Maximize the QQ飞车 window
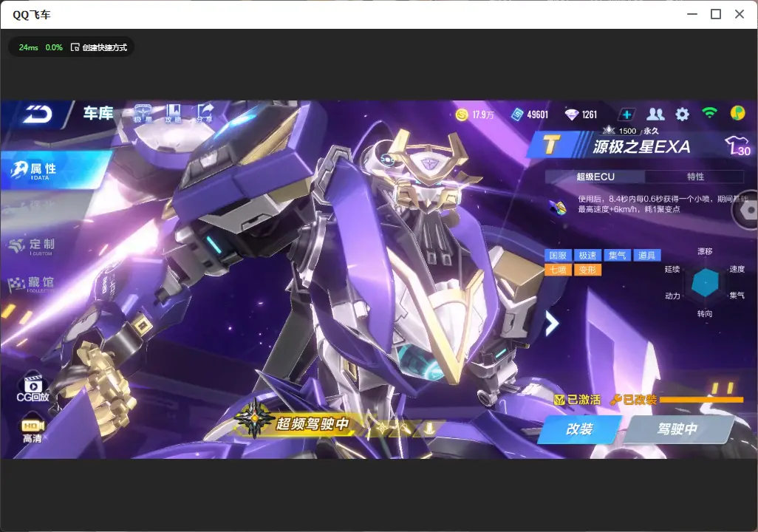The image size is (758, 532). coord(716,14)
